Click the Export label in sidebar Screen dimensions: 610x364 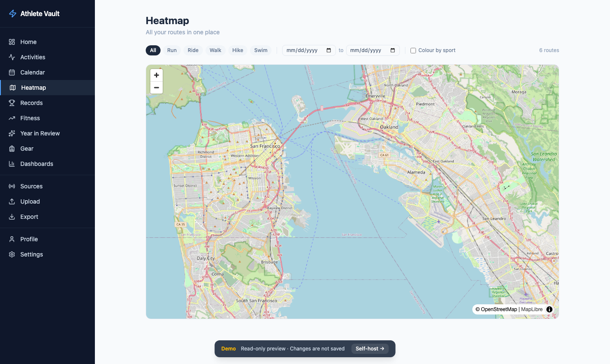point(29,217)
